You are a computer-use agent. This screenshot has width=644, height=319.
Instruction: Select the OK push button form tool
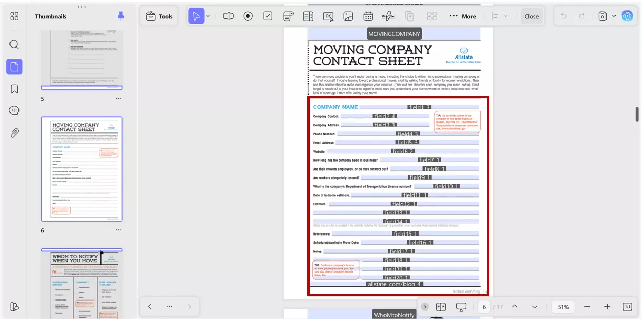tap(328, 16)
